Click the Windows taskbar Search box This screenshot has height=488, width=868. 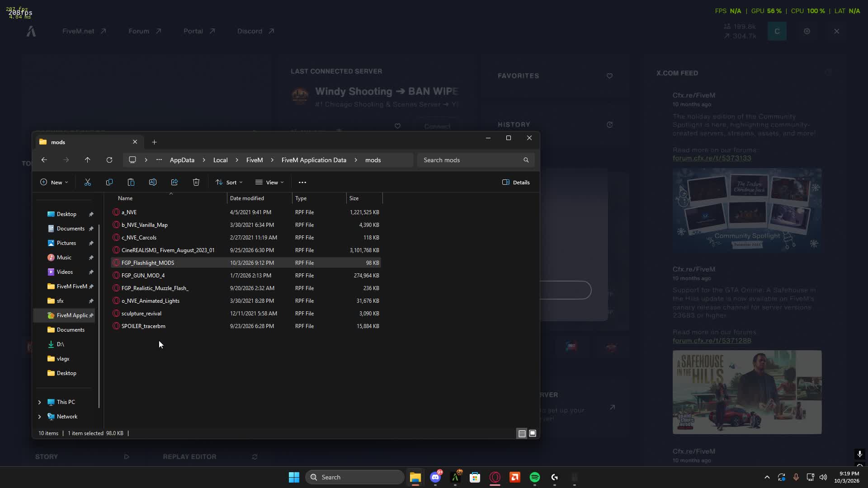tap(355, 477)
